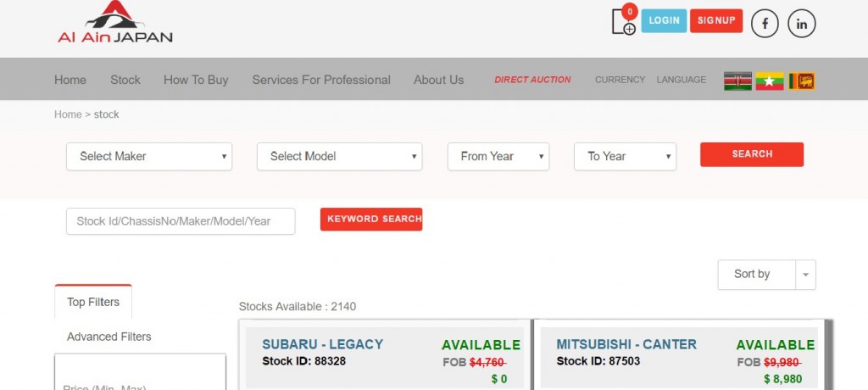Click the $ 8,980 discounted price
The image size is (868, 390).
(x=782, y=379)
